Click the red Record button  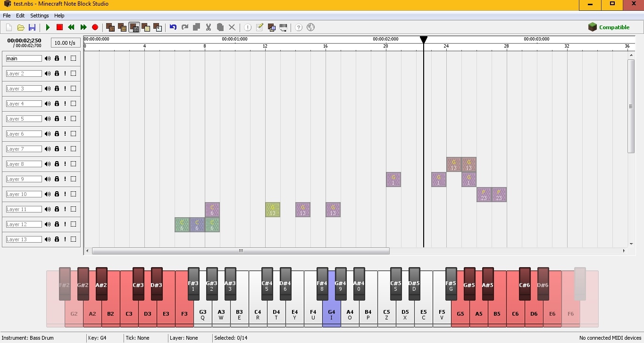[x=95, y=27]
